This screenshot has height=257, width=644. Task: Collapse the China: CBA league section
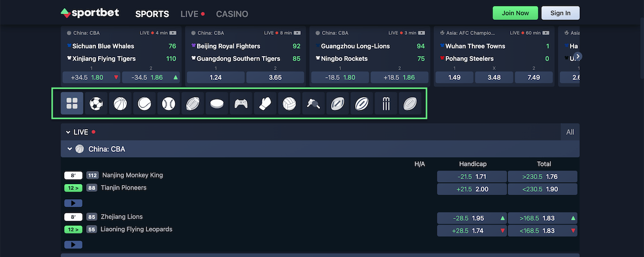[70, 149]
